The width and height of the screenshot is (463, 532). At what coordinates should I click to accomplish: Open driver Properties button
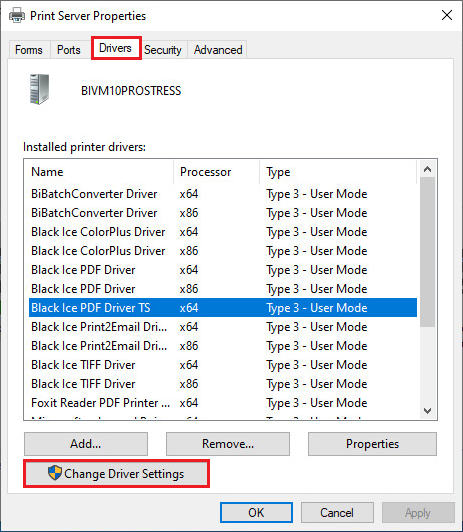372,444
